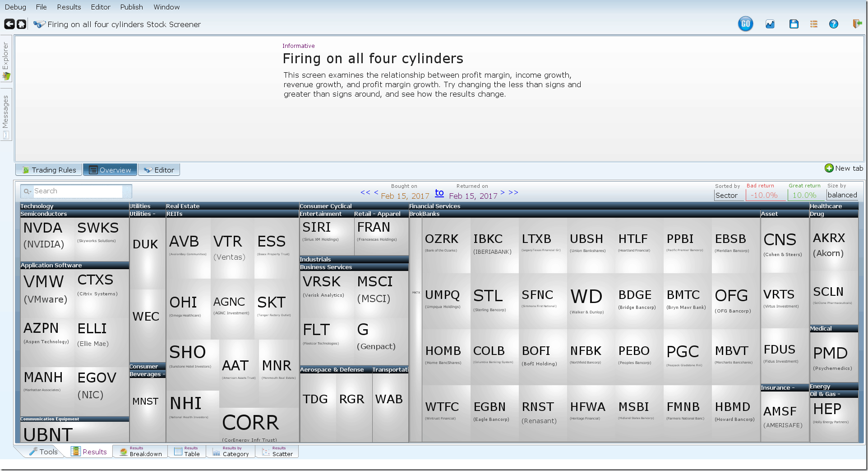Screen dimensions: 868x471
Task: Click the Real Estate sector header
Action: tap(232, 206)
